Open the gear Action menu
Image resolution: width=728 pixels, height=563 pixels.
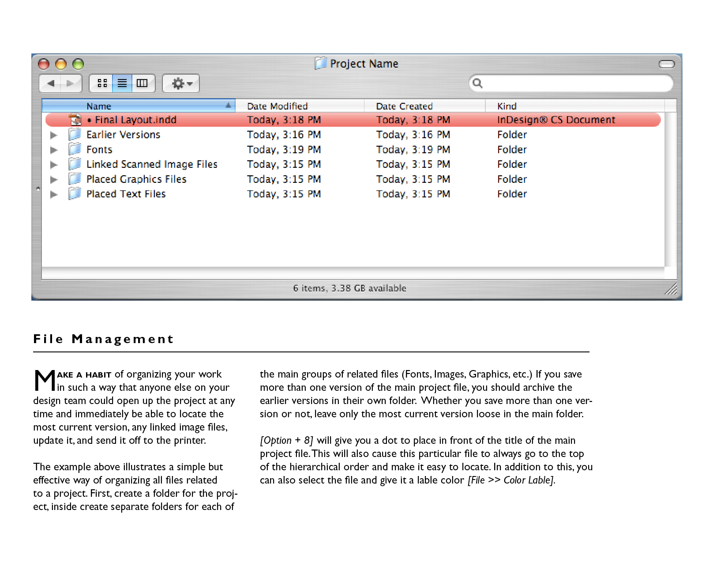pos(181,83)
